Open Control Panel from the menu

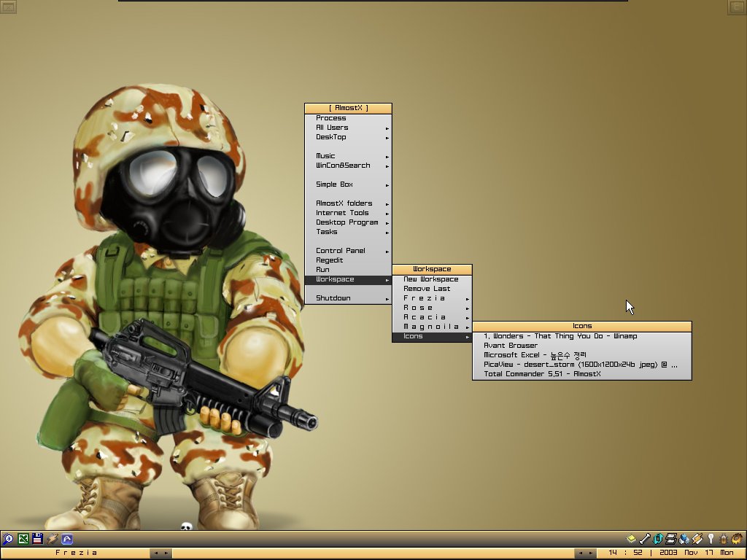click(348, 251)
